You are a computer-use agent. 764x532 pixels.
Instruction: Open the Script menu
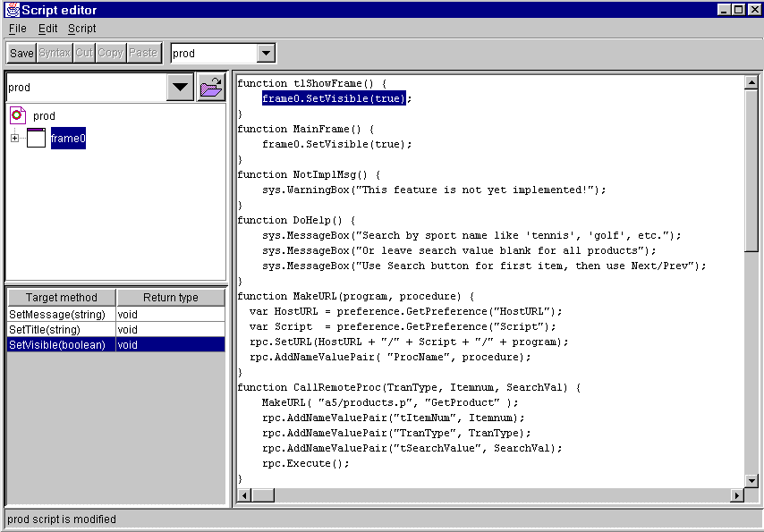[81, 29]
